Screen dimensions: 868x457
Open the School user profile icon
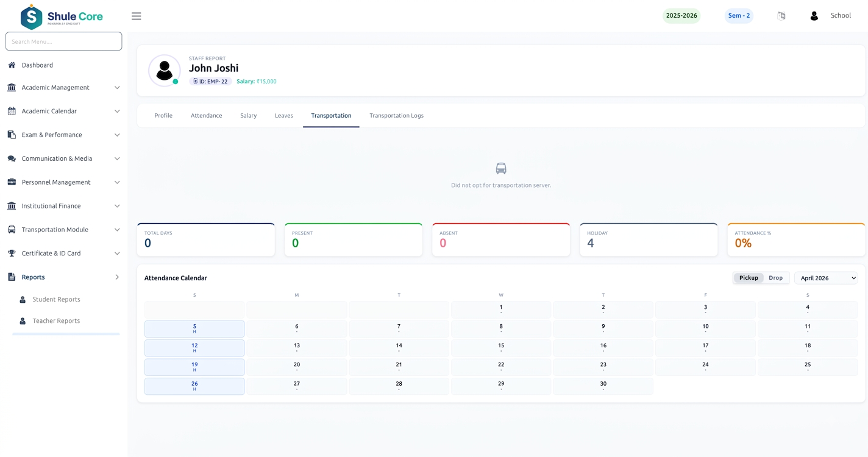tap(814, 16)
